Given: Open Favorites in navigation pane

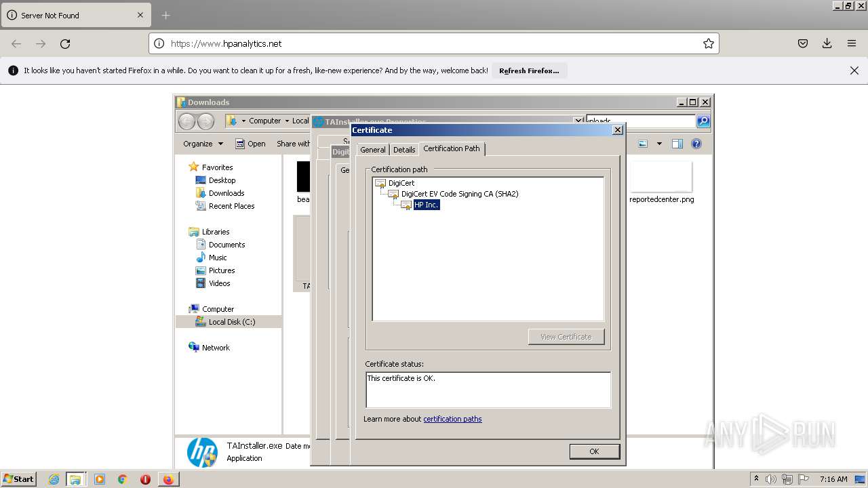Looking at the screenshot, I should [217, 167].
